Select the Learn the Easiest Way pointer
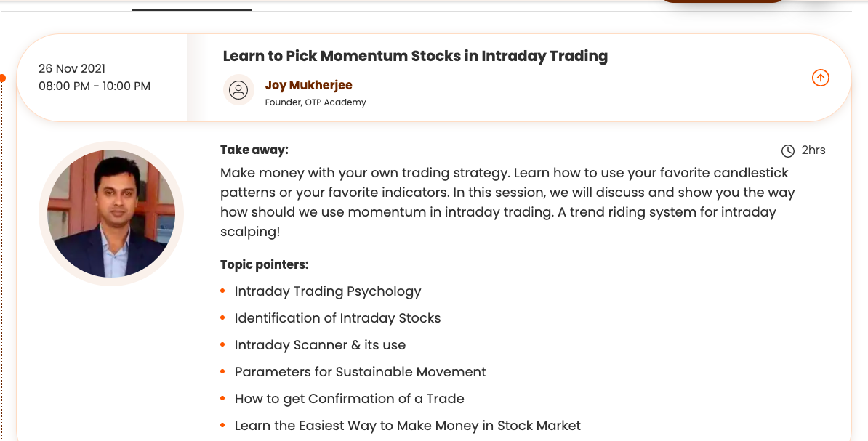The width and height of the screenshot is (868, 441). coord(407,426)
